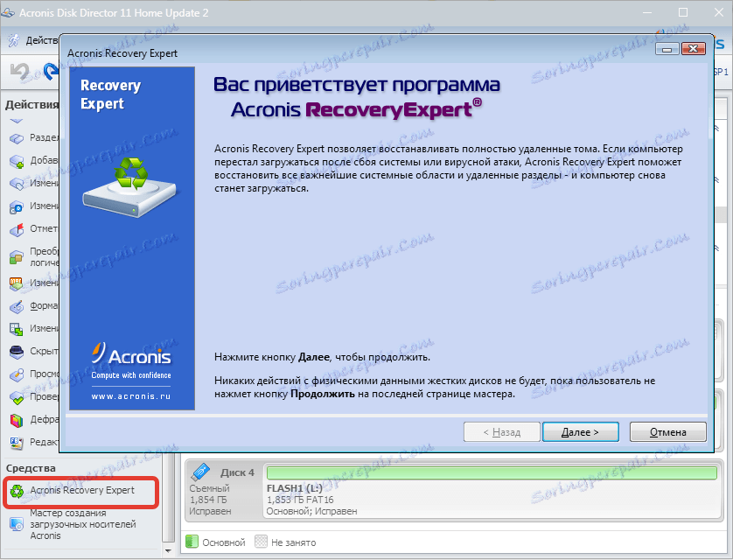The image size is (733, 560).
Task: Click the Acronis logo in wizard sidebar
Action: [131, 354]
